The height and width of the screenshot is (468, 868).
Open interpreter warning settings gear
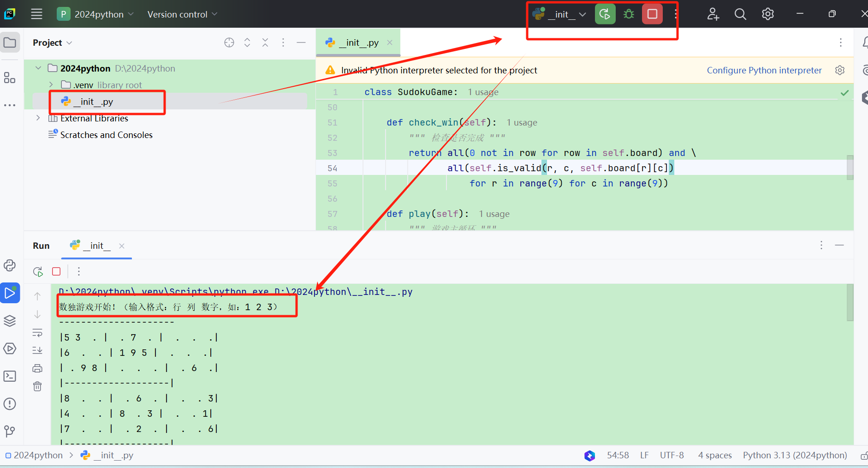point(840,70)
